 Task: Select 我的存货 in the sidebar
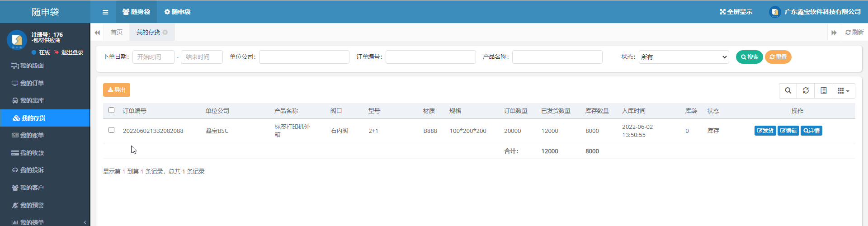[x=45, y=118]
